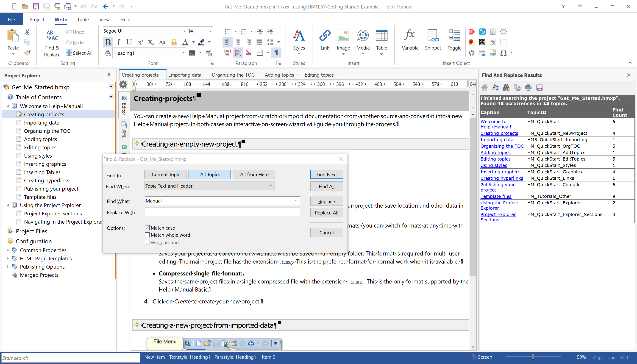Center-align the paragraph

pyautogui.click(x=238, y=42)
